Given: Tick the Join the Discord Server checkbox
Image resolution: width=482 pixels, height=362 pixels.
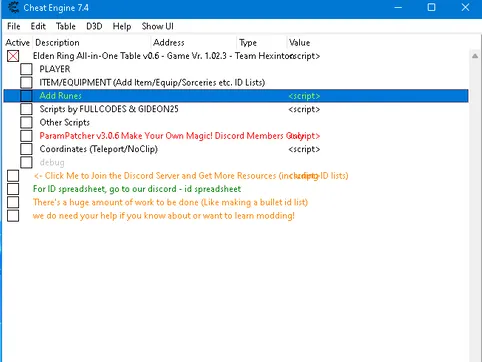Looking at the screenshot, I should coord(13,176).
